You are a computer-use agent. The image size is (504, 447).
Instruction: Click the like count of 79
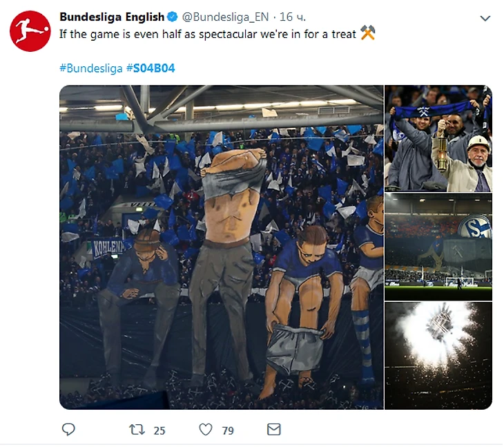228,430
